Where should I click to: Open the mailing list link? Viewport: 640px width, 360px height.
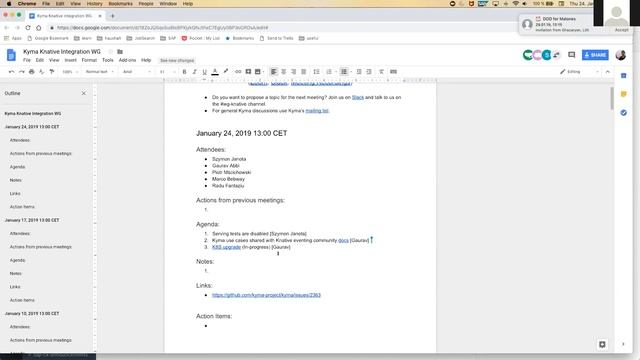click(x=317, y=111)
